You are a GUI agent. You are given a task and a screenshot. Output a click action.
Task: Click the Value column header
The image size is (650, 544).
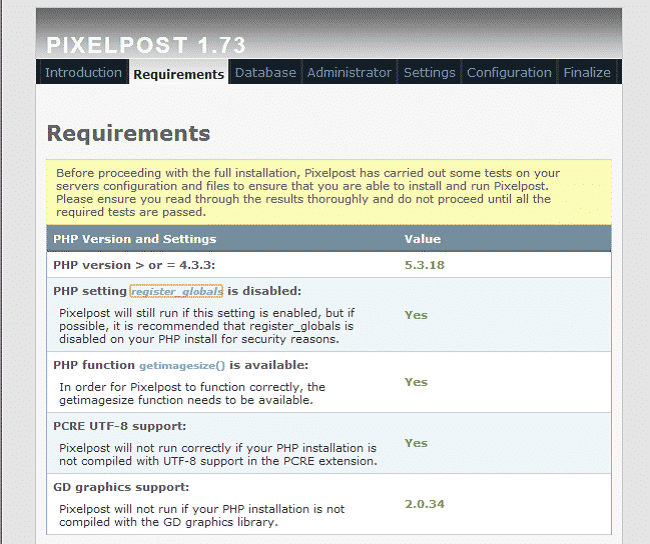(x=422, y=239)
